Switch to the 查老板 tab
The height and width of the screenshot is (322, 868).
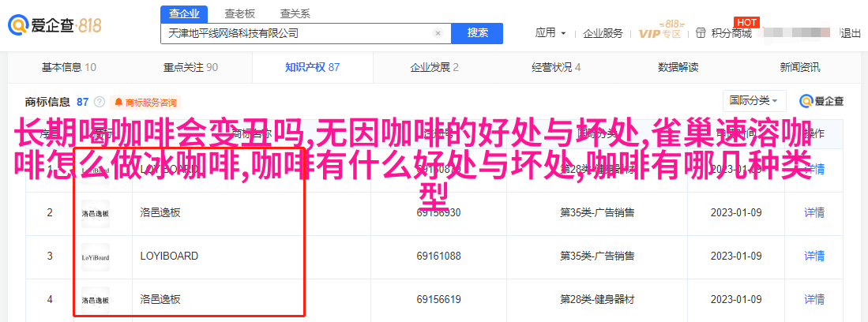(x=239, y=14)
